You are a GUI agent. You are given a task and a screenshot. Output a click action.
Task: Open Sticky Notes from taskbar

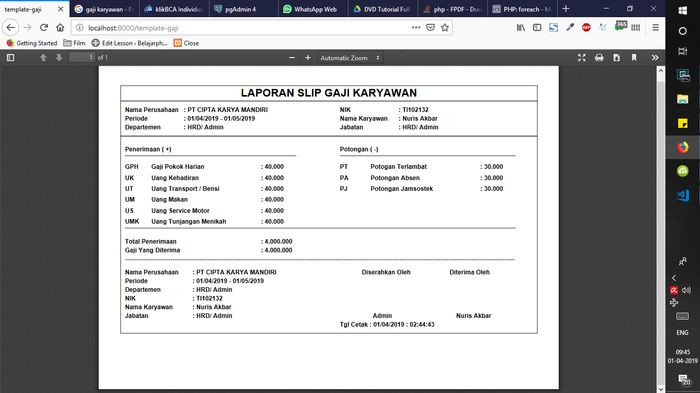pos(683,123)
